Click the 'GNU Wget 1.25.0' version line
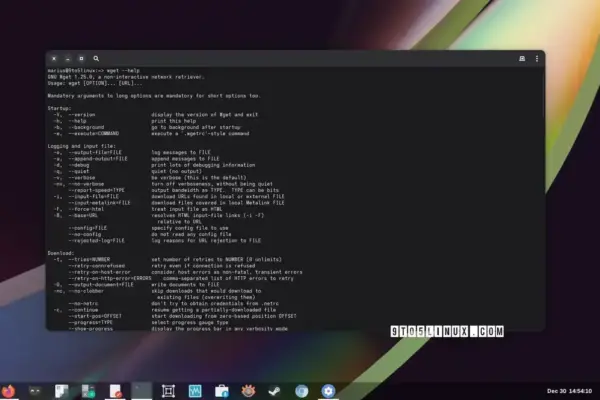600x400 pixels. 126,77
